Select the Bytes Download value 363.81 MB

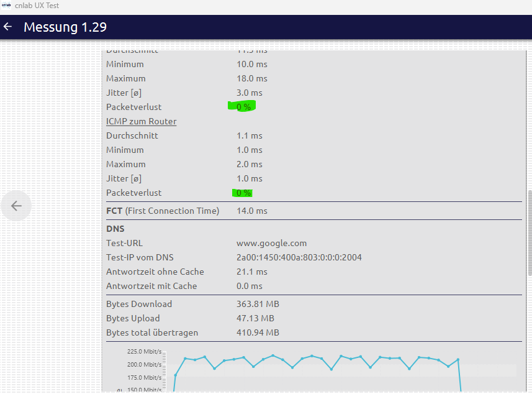[256, 304]
